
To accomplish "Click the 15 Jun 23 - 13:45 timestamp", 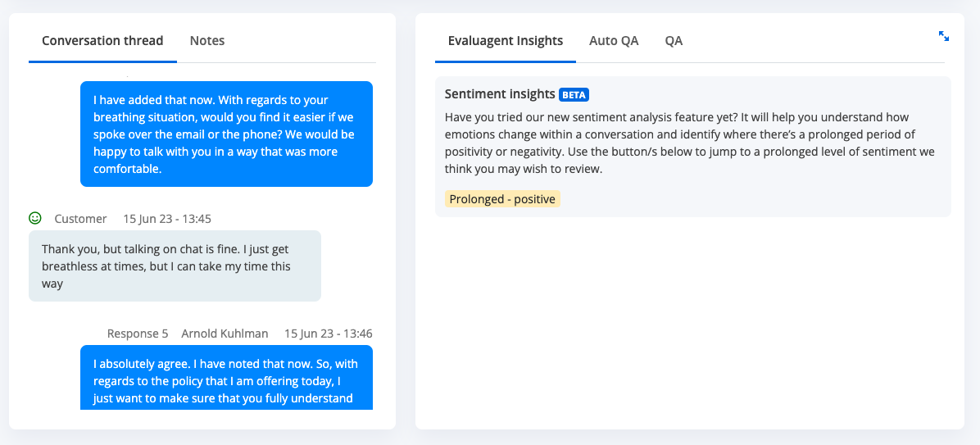I will pyautogui.click(x=167, y=219).
